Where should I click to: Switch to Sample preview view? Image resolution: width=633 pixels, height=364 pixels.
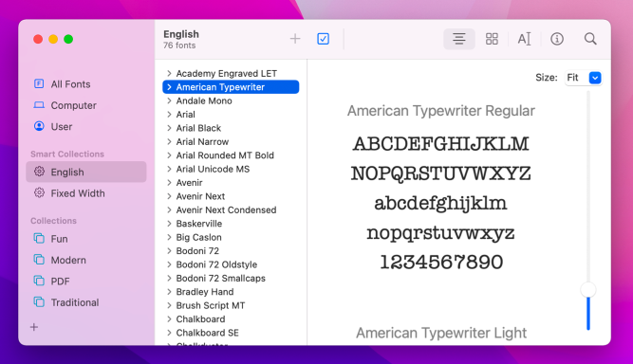459,39
